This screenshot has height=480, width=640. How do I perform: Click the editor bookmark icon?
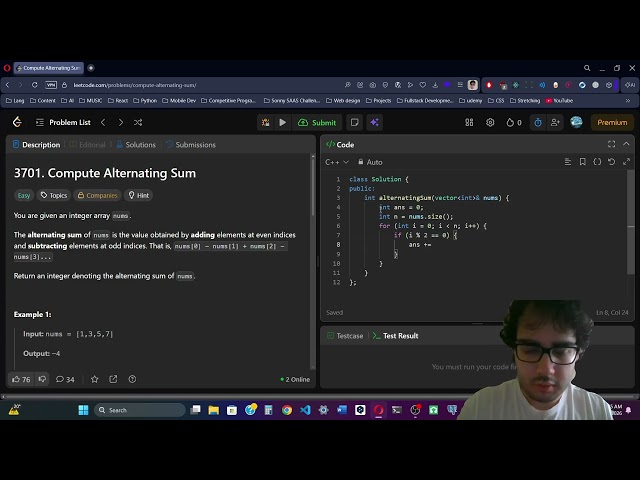(x=582, y=162)
